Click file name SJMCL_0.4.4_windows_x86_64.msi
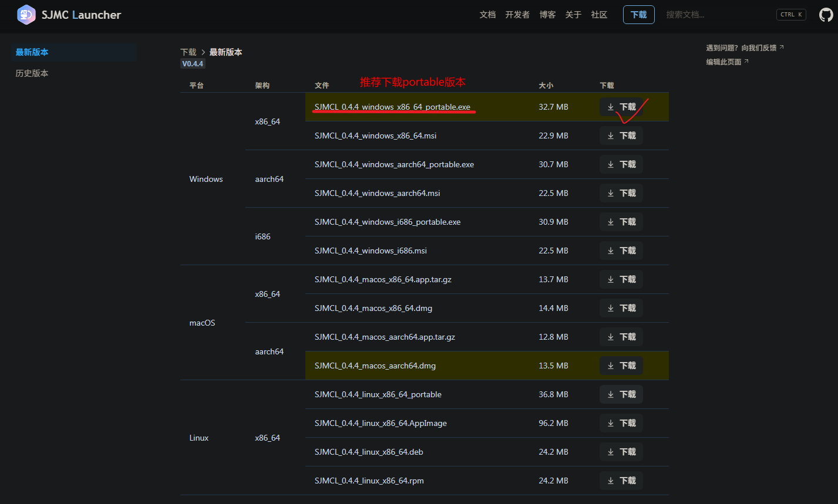This screenshot has height=504, width=838. pyautogui.click(x=375, y=136)
